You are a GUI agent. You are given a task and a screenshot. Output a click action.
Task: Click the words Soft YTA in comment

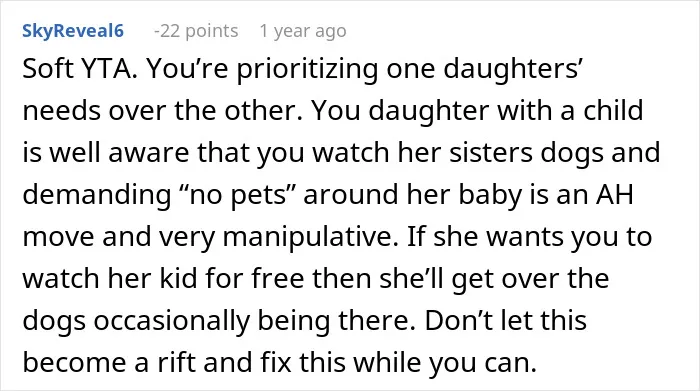pyautogui.click(x=78, y=69)
